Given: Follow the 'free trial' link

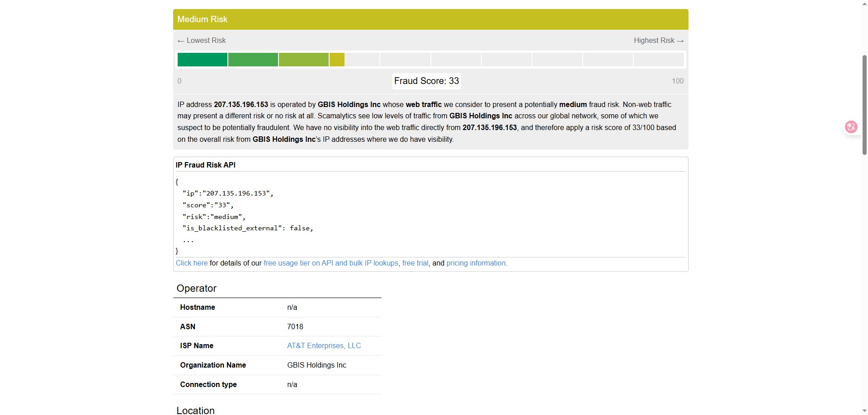Looking at the screenshot, I should 415,263.
